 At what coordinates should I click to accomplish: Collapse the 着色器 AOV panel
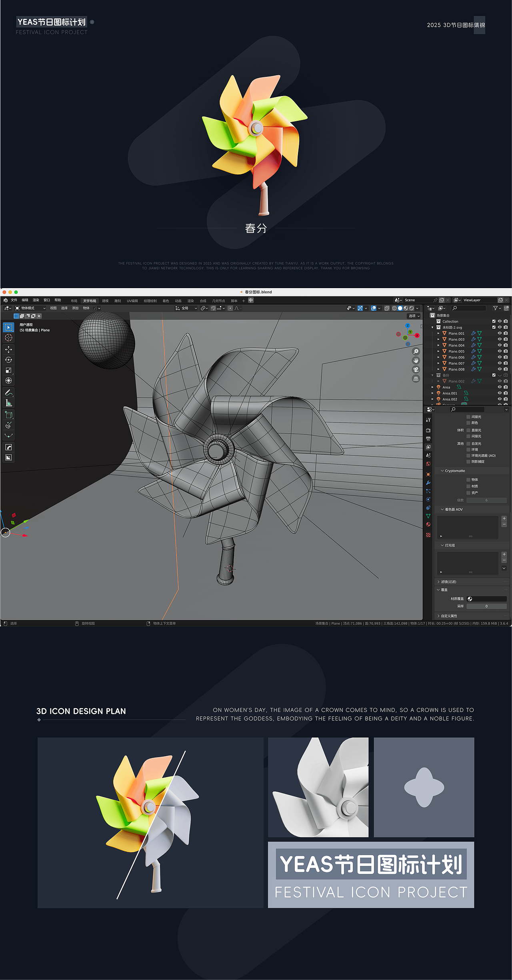pos(442,509)
